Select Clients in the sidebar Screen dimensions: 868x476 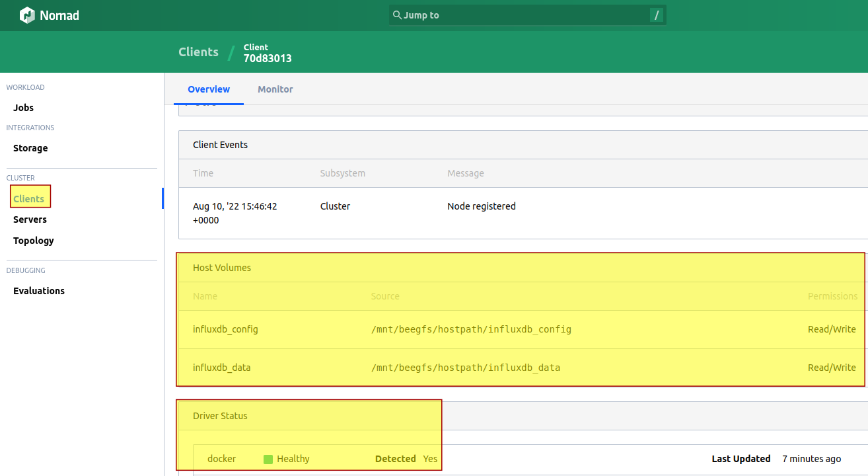pos(29,199)
